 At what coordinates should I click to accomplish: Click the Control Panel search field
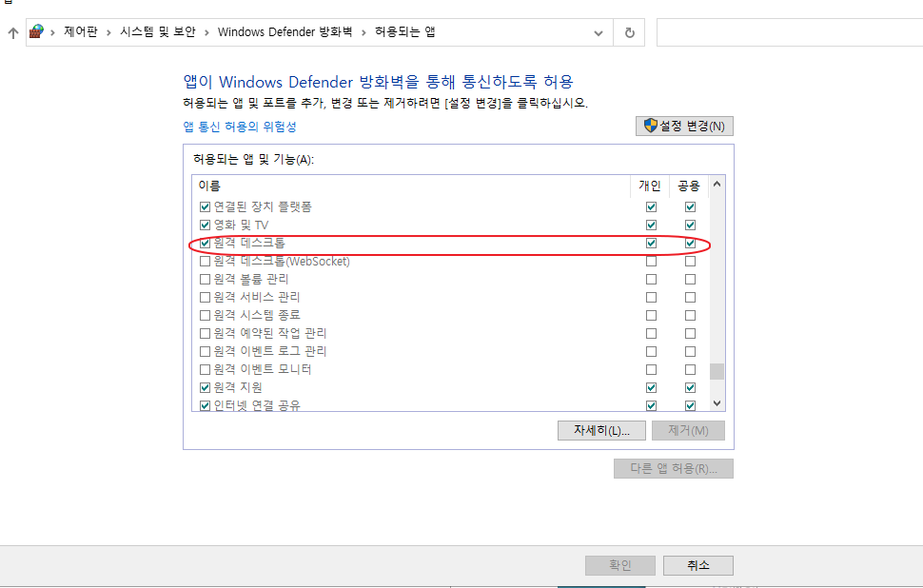[x=790, y=32]
